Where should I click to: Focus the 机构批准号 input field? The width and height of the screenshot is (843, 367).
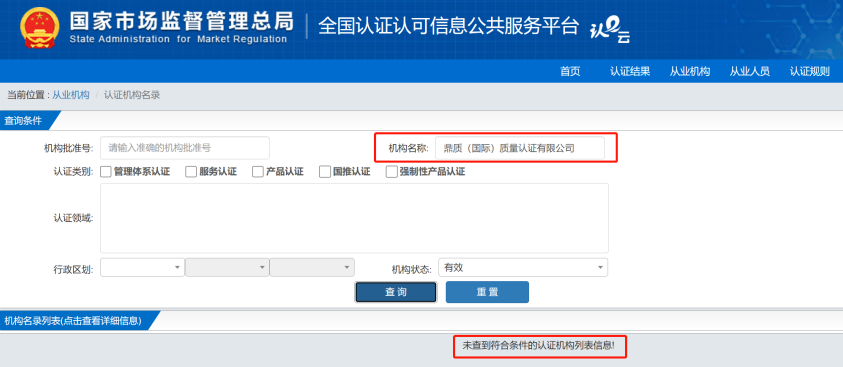coord(184,148)
